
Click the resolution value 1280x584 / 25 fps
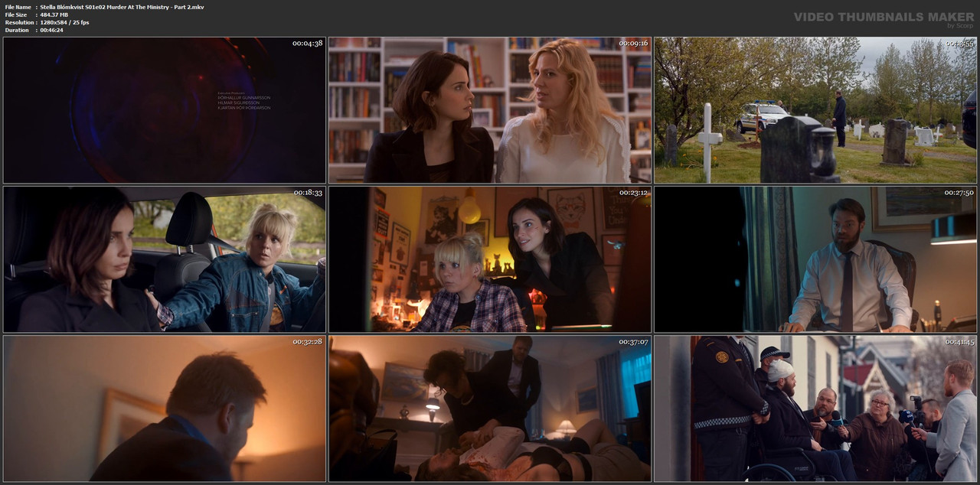(x=64, y=22)
